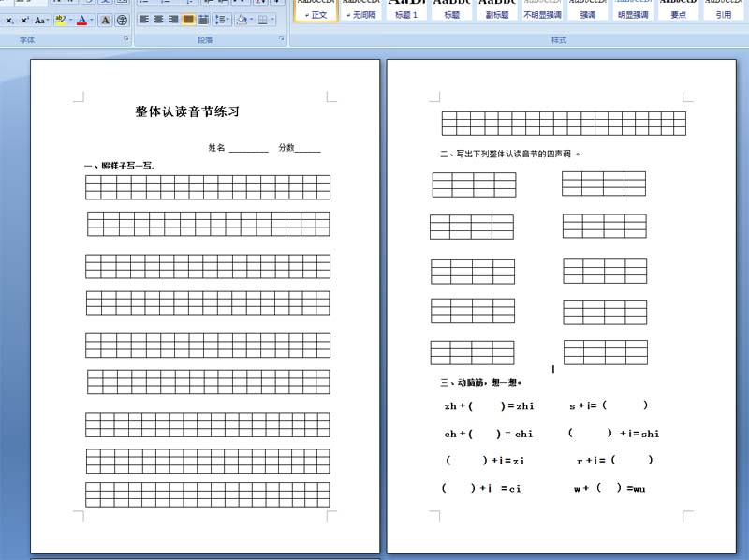Click heading 二、写出下列整体认读音节的四声调
The height and width of the screenshot is (560, 749).
pos(509,154)
